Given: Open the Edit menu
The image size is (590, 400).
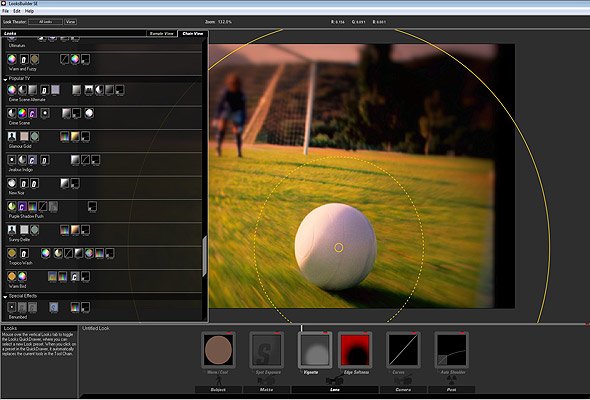Looking at the screenshot, I should click(x=17, y=11).
